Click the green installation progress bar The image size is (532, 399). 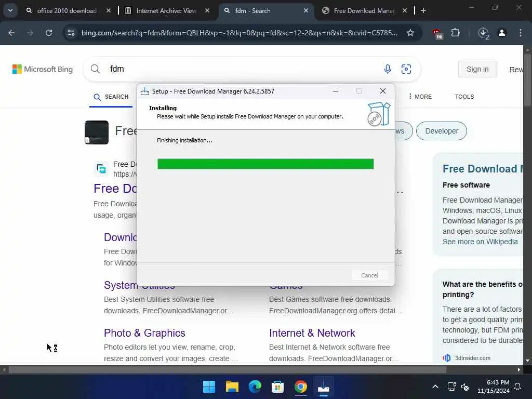click(265, 164)
